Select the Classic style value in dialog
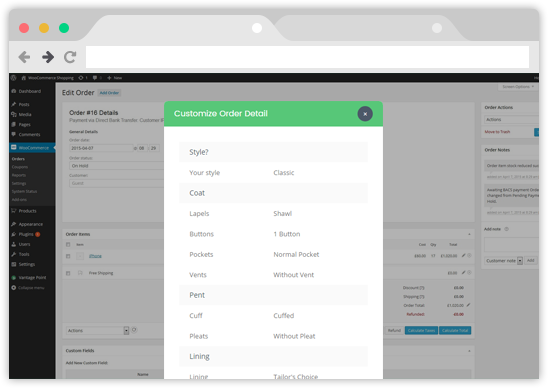Viewport: 548px width, 388px height. coord(283,173)
